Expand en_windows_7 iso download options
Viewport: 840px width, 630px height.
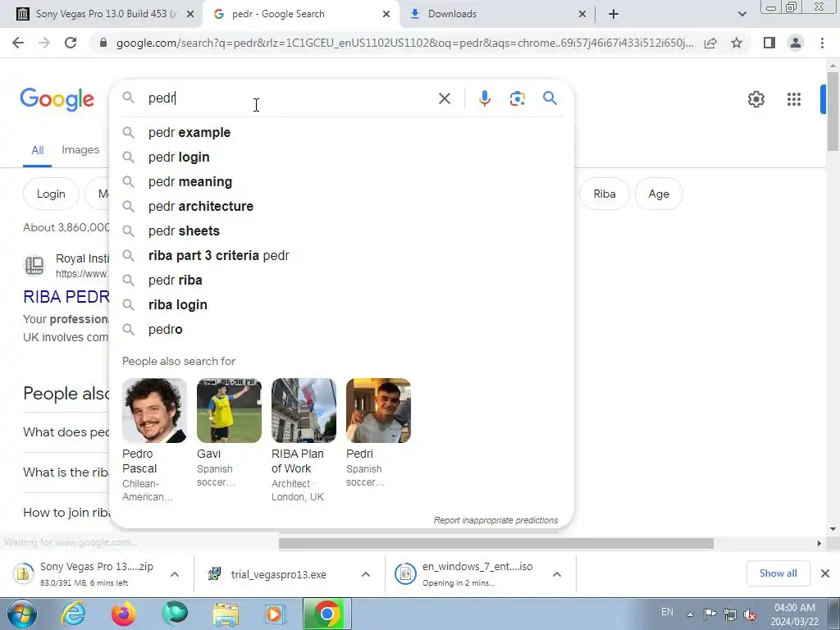pyautogui.click(x=557, y=574)
